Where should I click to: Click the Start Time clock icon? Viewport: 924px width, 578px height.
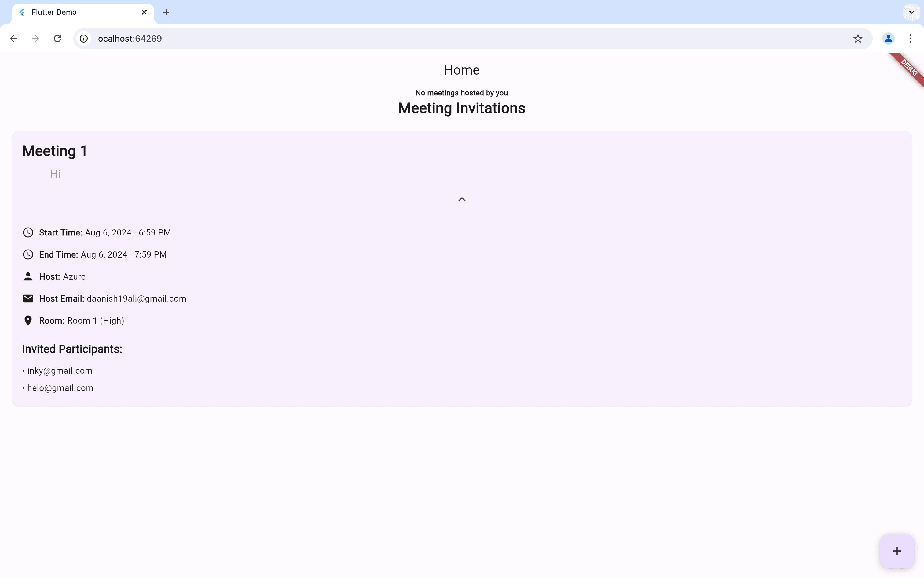click(28, 232)
